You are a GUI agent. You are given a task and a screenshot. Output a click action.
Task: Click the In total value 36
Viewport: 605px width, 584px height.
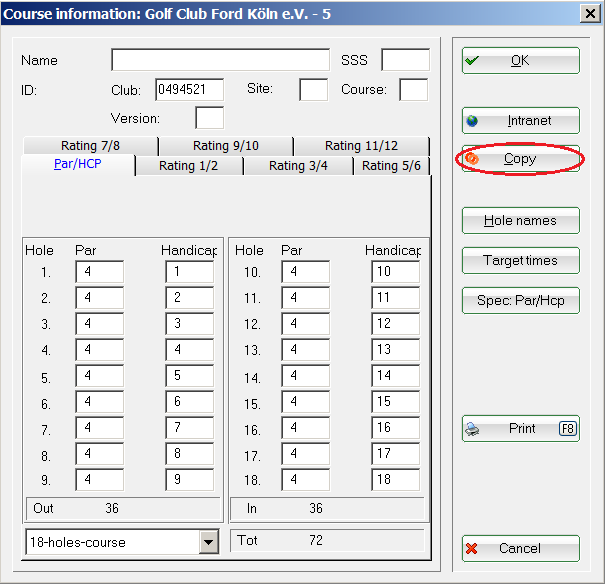coord(316,508)
